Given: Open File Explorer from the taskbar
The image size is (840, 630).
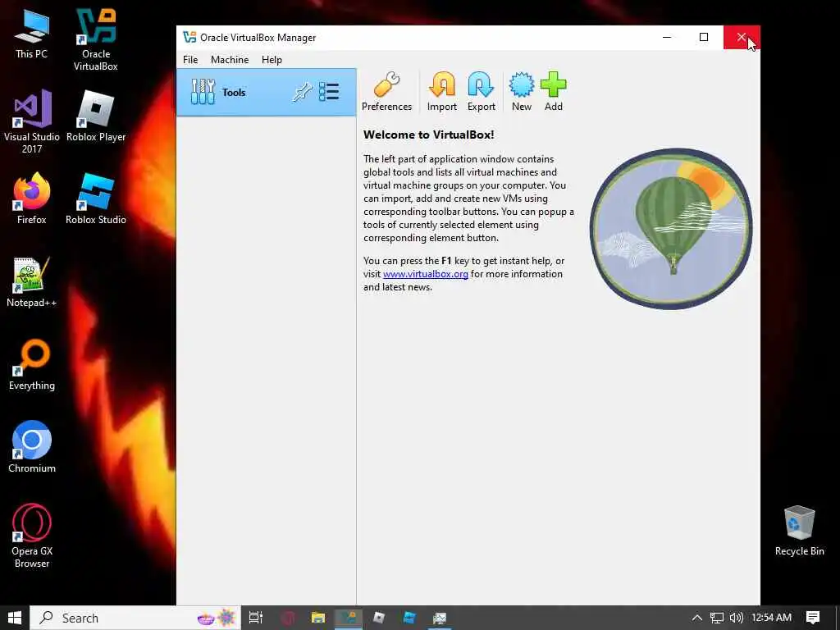Looking at the screenshot, I should click(x=318, y=618).
